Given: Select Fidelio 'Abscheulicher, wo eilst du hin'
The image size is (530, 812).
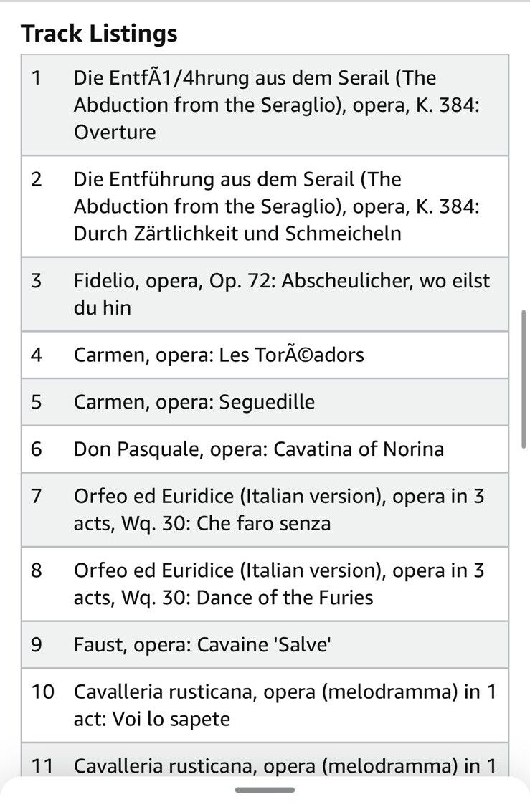Looking at the screenshot, I should [281, 294].
